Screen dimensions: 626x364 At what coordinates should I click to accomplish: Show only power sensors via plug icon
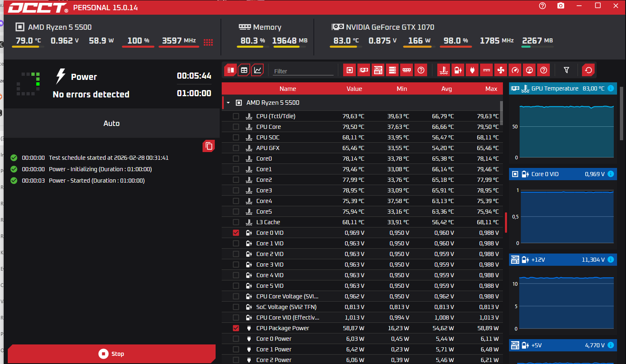click(472, 70)
